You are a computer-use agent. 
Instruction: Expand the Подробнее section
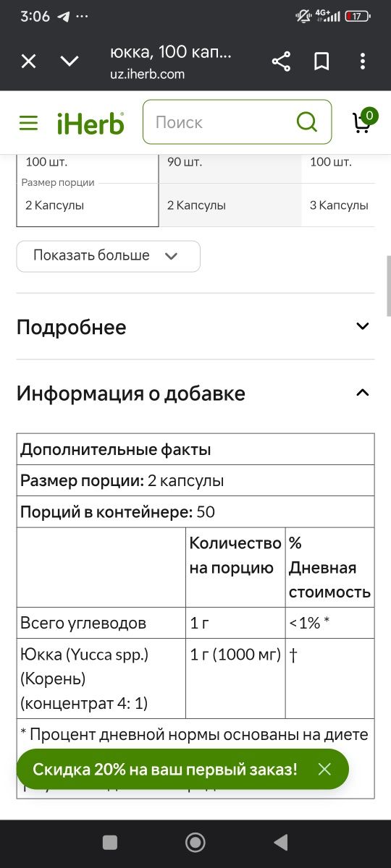coord(195,327)
